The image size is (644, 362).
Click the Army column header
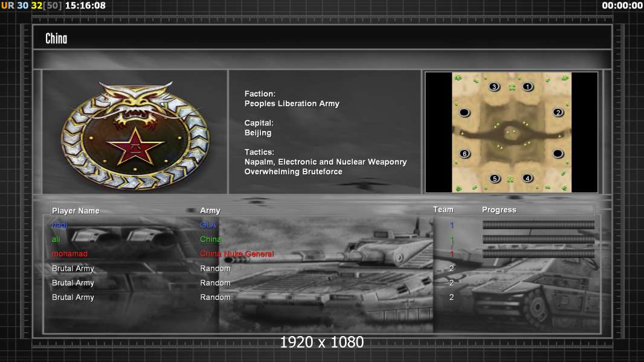pyautogui.click(x=210, y=211)
